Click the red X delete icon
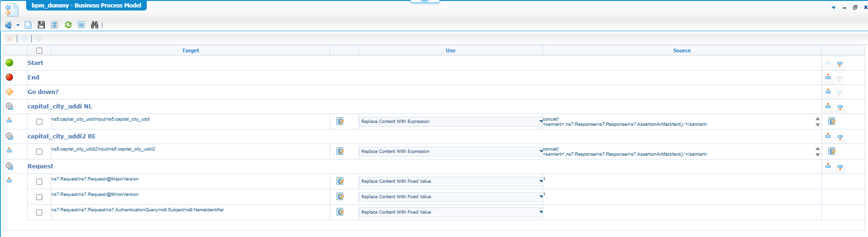The width and height of the screenshot is (868, 237). [x=9, y=39]
